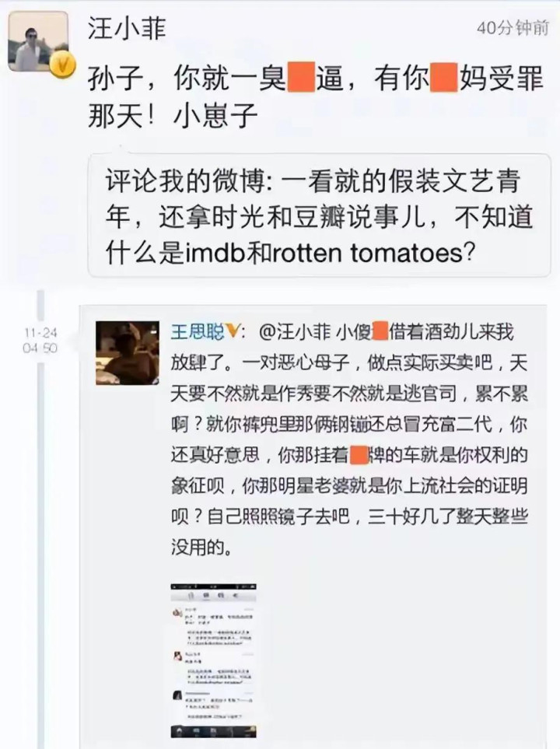
Task: Click first small avatar inside embedded screenshot
Action: pyautogui.click(x=177, y=612)
